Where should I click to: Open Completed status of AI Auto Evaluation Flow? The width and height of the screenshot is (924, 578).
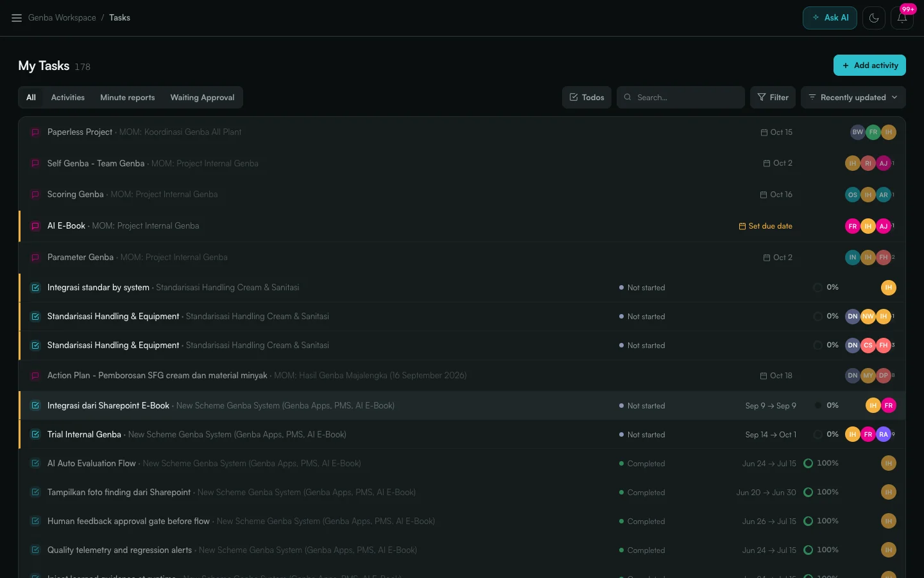click(642, 464)
